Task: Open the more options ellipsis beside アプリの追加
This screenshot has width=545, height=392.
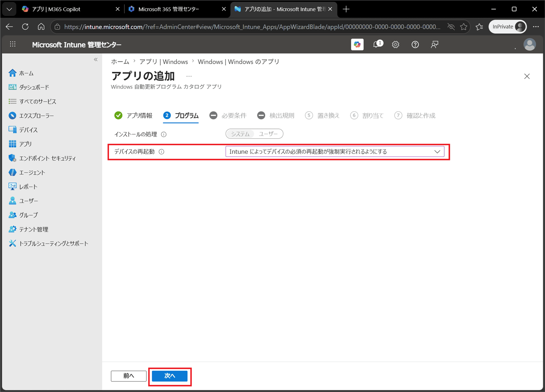Action: [189, 76]
